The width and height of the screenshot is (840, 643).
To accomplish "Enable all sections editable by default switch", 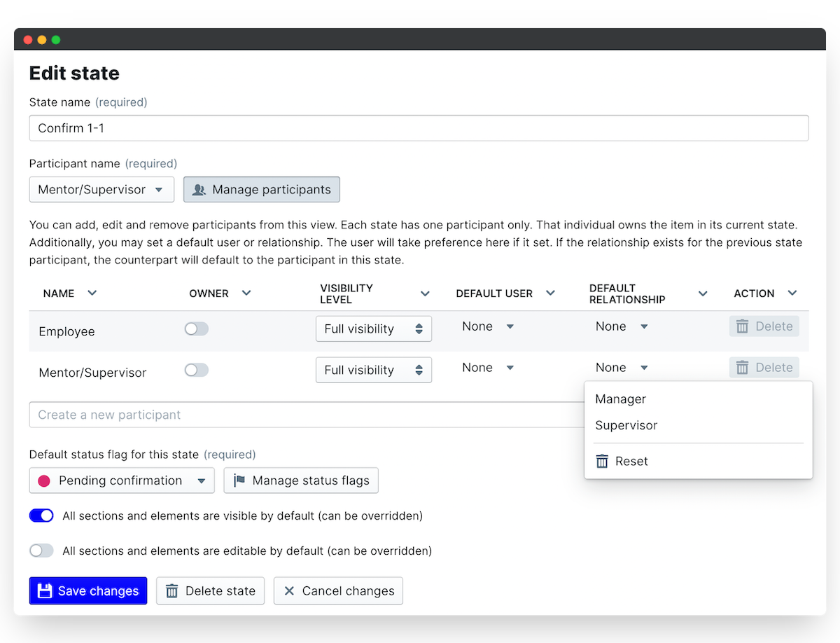I will pos(41,551).
